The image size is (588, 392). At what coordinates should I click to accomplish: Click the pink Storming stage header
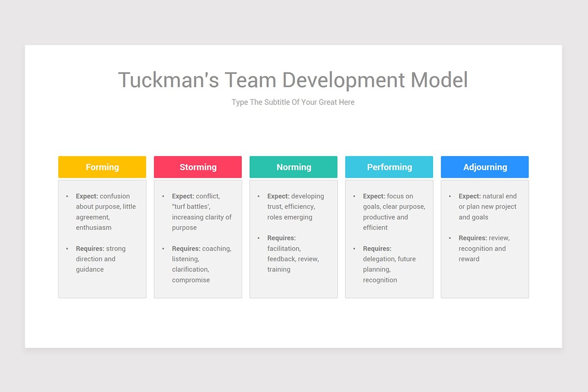(197, 167)
